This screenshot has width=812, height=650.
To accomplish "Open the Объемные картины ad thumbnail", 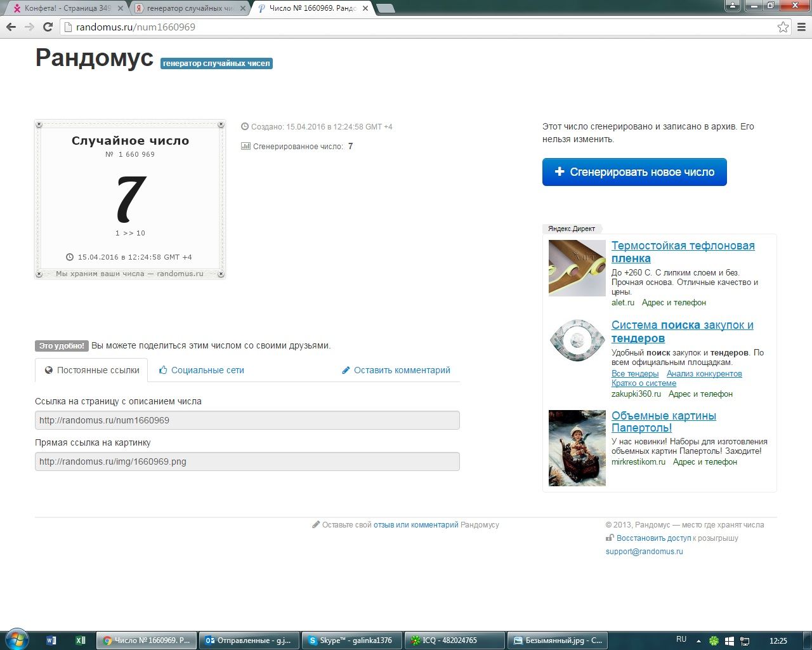I will pos(577,448).
